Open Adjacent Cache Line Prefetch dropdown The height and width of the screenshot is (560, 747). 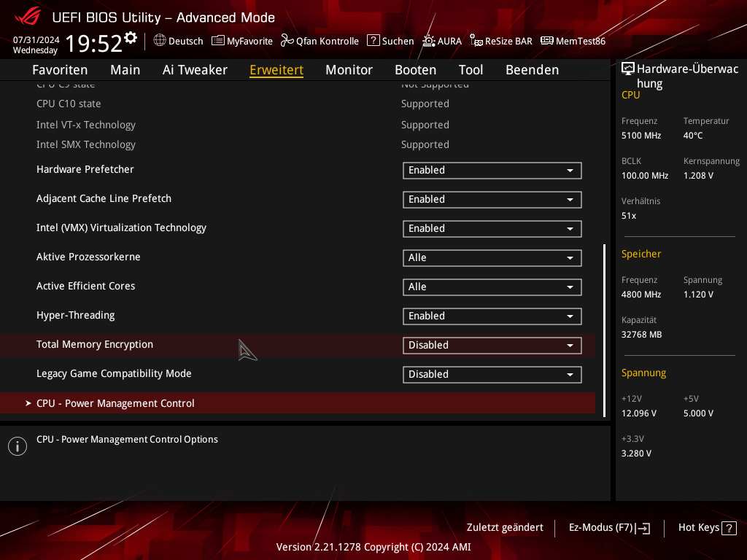click(x=492, y=200)
